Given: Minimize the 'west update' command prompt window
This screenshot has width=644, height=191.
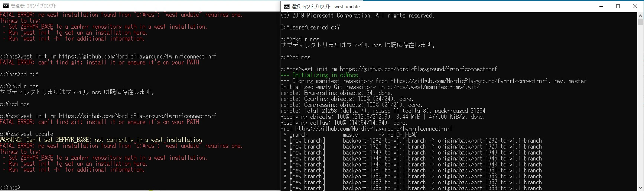Looking at the screenshot, I should [x=601, y=6].
